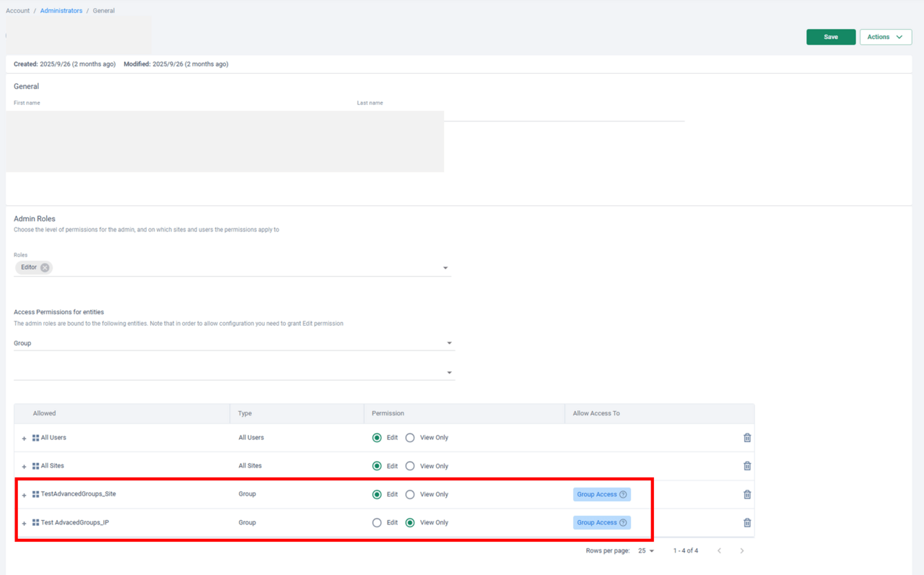Click the grid icon beside All Users
The image size is (924, 575).
point(35,438)
